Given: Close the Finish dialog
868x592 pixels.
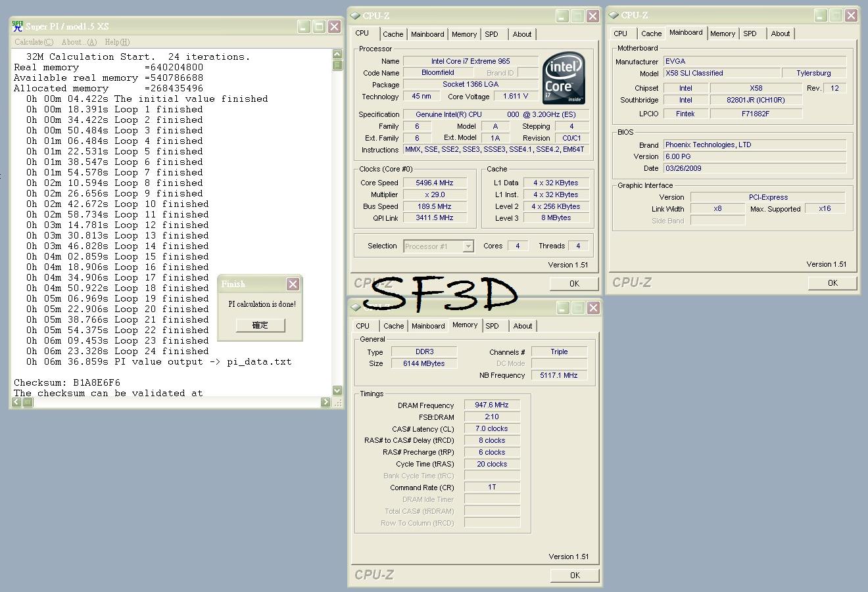Looking at the screenshot, I should pos(293,284).
